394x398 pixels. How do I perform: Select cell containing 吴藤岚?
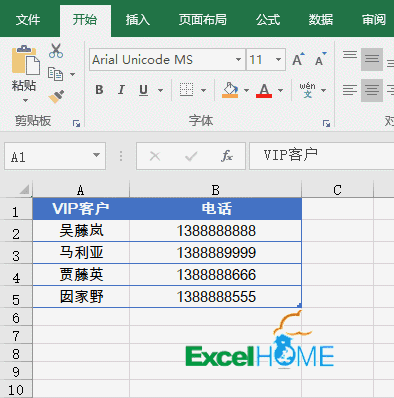point(81,231)
